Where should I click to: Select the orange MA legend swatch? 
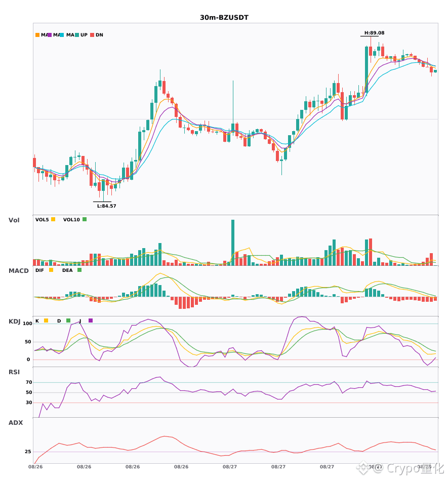37,35
